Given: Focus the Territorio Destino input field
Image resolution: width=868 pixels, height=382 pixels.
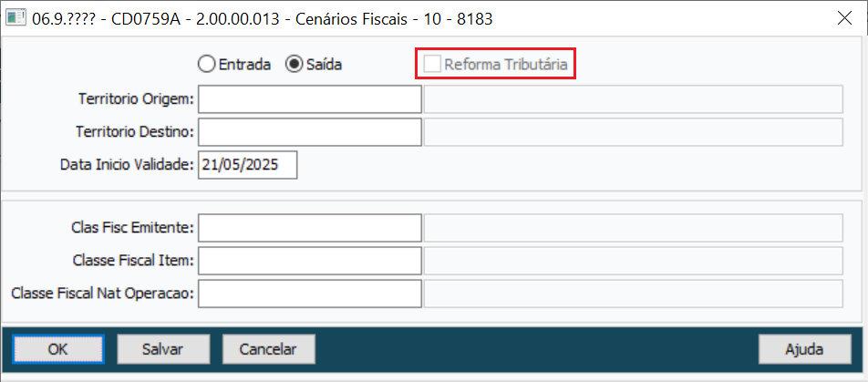Looking at the screenshot, I should pyautogui.click(x=309, y=132).
